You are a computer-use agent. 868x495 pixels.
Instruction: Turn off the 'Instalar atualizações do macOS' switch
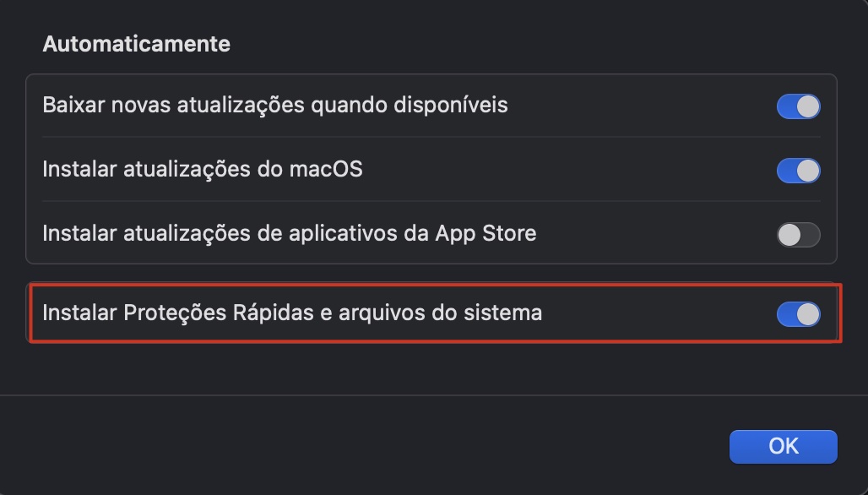[797, 170]
